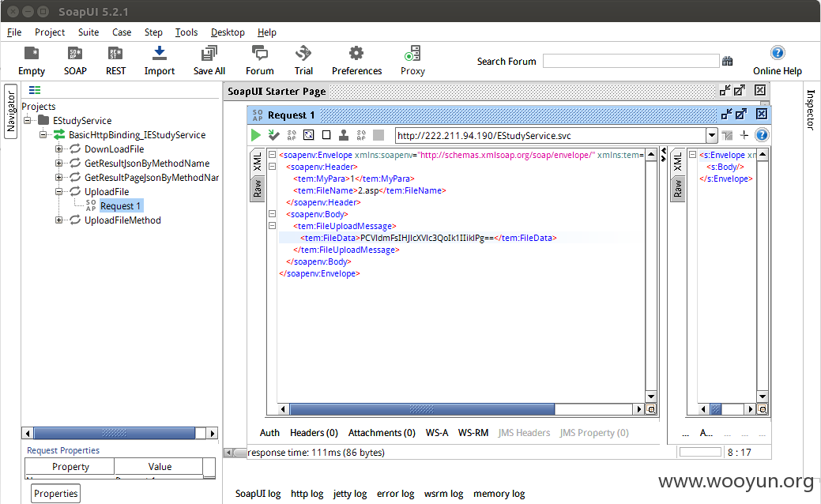Screen dimensions: 821x504
Task: Click the blue help icon in Request 1 toolbar
Action: click(x=762, y=135)
